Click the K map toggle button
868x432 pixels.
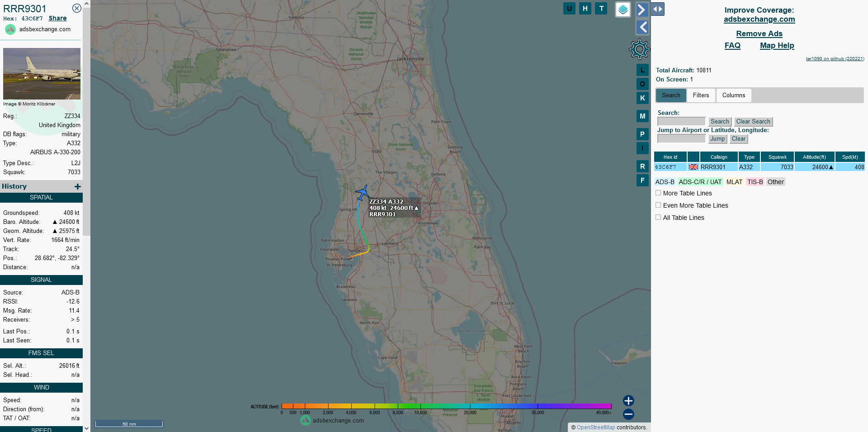tap(642, 98)
